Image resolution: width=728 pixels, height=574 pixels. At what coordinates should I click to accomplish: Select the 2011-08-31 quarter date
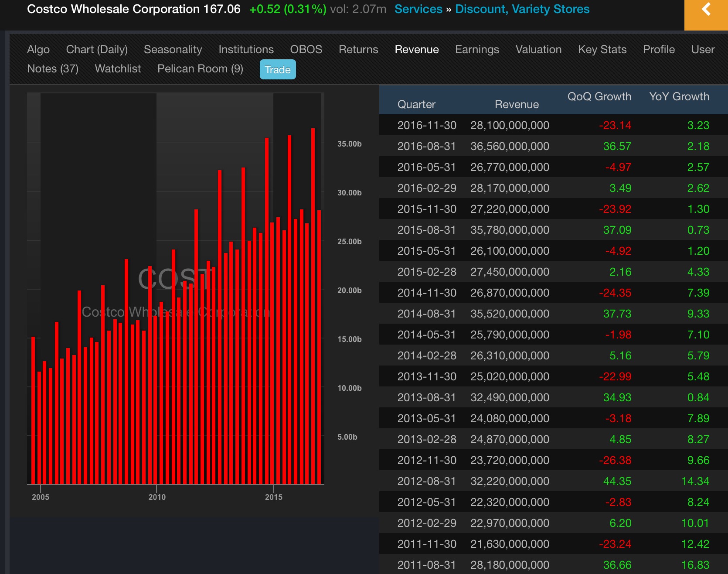pyautogui.click(x=427, y=565)
